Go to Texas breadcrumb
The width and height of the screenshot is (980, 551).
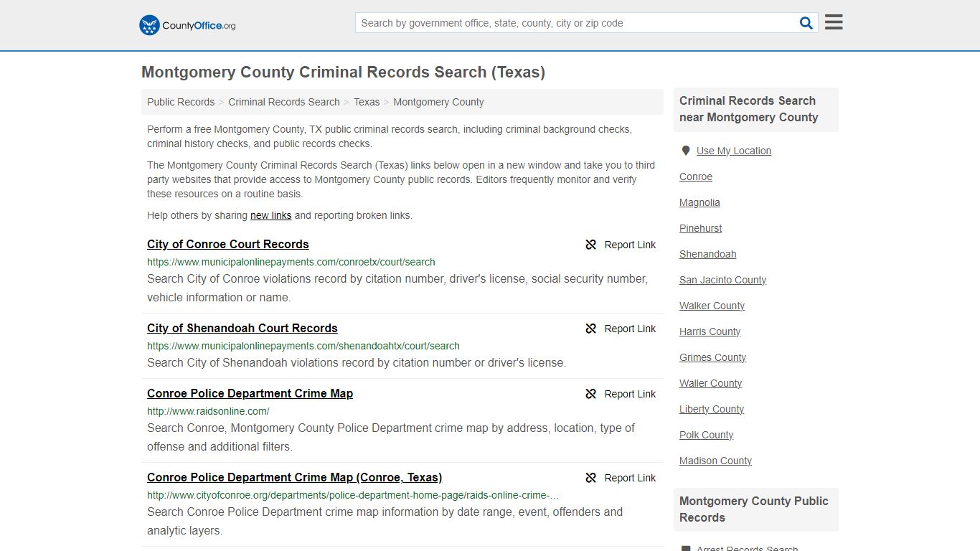tap(367, 102)
